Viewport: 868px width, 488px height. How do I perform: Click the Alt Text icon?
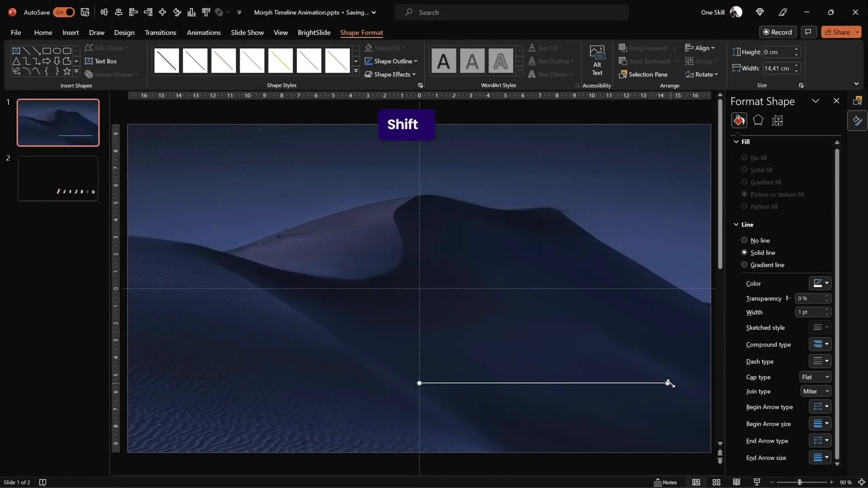pyautogui.click(x=597, y=61)
